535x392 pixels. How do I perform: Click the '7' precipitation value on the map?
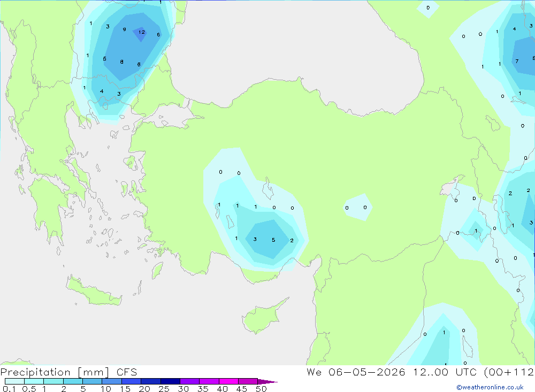517,62
